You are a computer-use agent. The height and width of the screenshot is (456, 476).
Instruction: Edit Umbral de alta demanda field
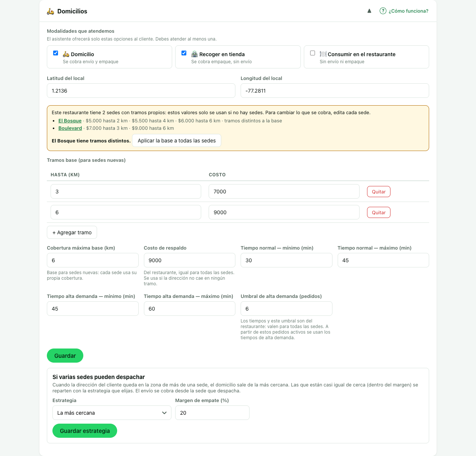[286, 309]
